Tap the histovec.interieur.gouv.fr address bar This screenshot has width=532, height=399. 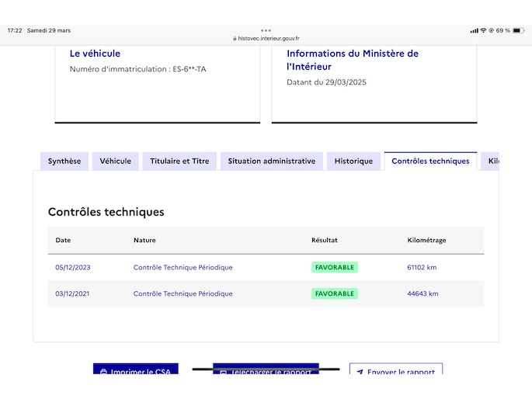point(268,38)
